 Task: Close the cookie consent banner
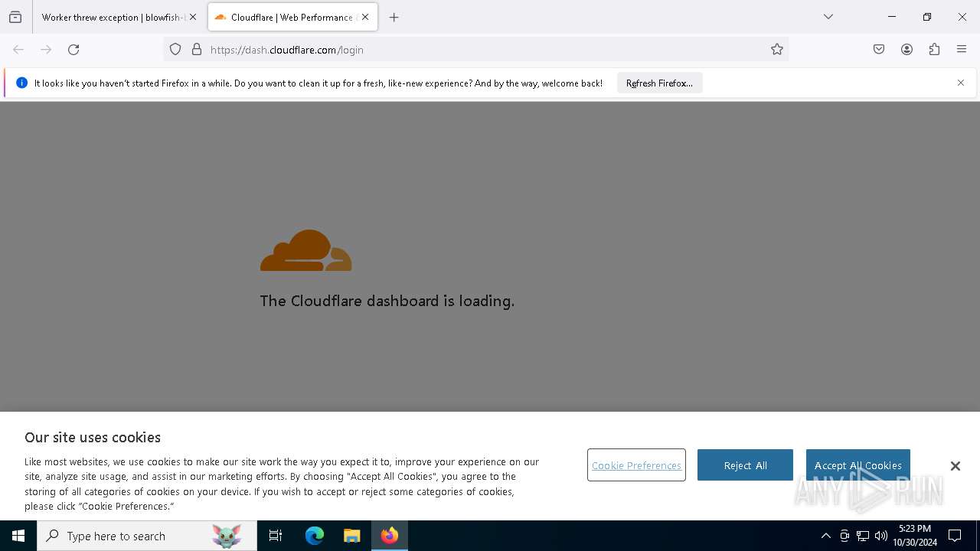[955, 466]
